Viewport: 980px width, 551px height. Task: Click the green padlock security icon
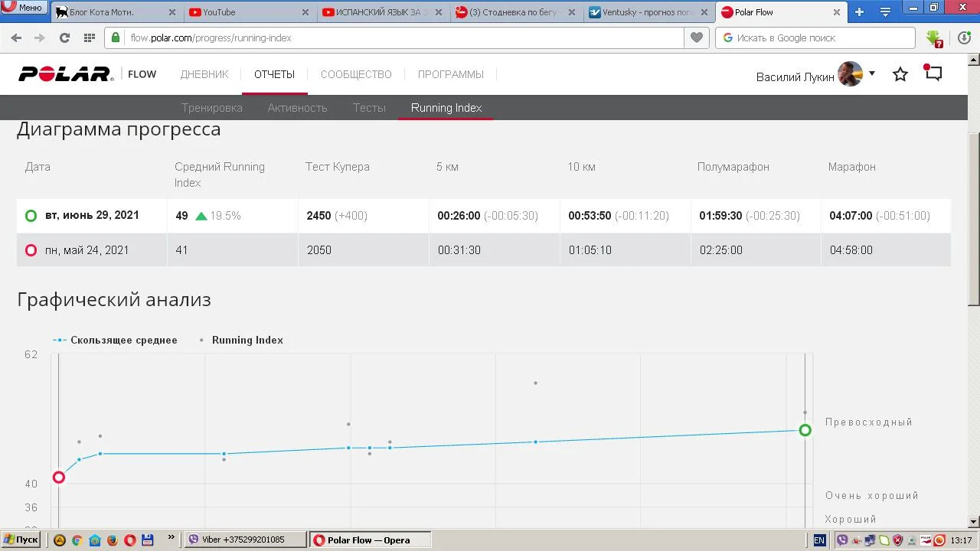(116, 37)
